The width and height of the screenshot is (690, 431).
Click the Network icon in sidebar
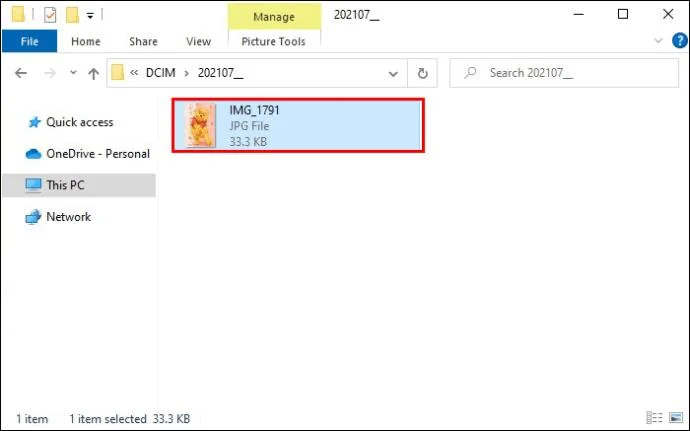tap(33, 217)
